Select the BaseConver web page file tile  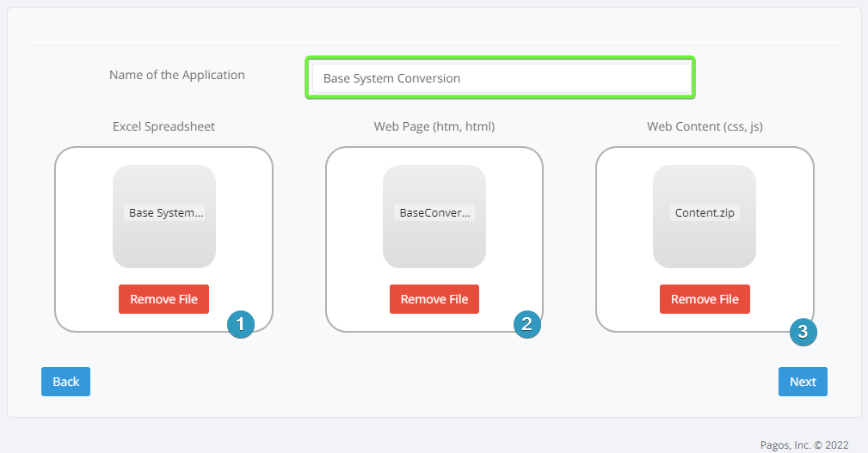434,216
